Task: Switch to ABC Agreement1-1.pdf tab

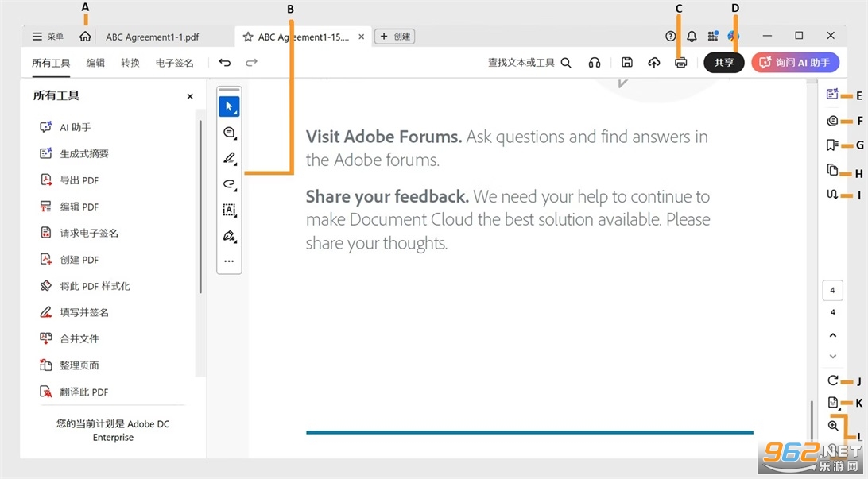Action: (153, 37)
